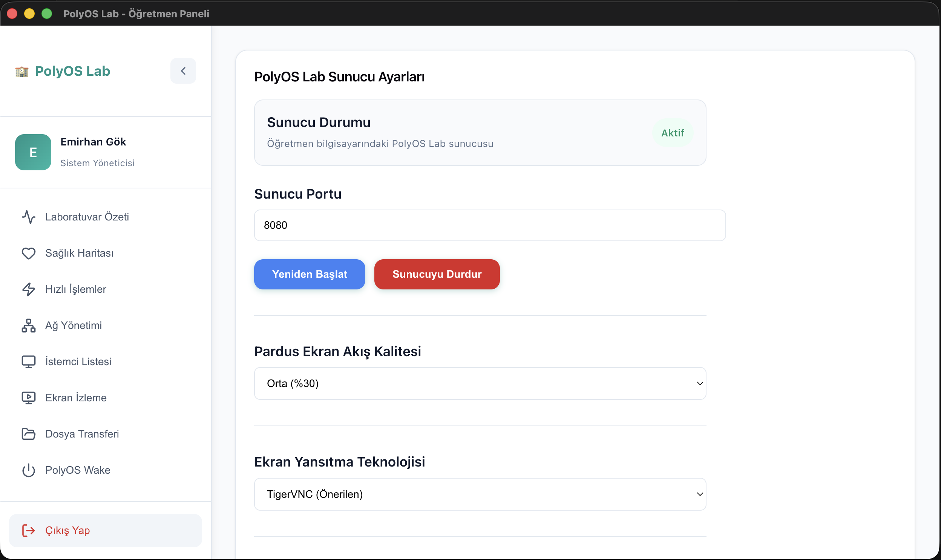This screenshot has height=560, width=941.
Task: Restart server with Yeniden Başlat button
Action: [310, 274]
